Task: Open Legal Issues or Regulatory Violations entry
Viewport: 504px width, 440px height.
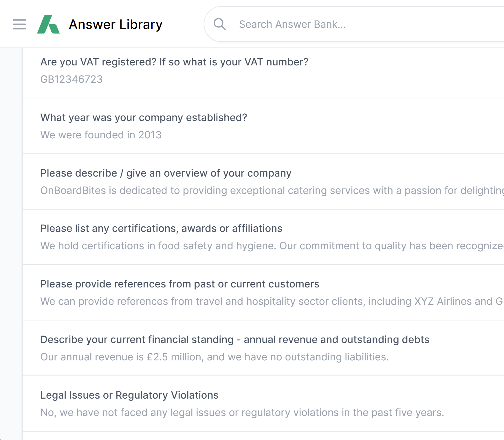Action: click(x=129, y=395)
